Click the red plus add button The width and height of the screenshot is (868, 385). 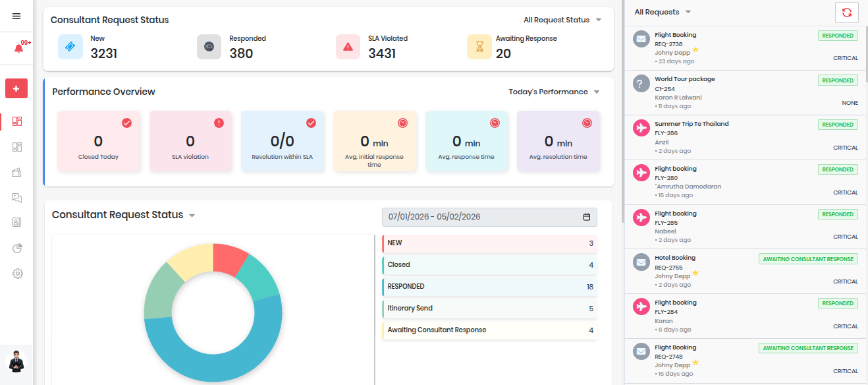click(x=16, y=88)
